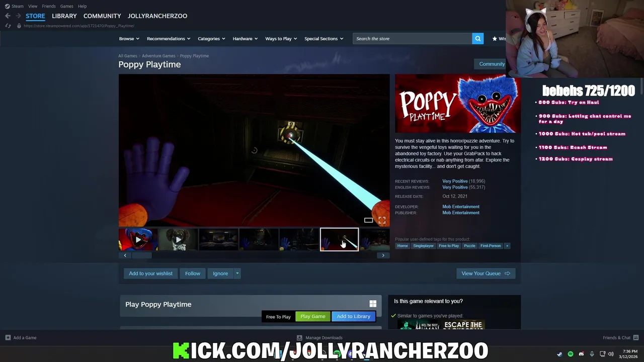Screen dimensions: 644x362
Task: Click the plus icon to add a tag
Action: click(x=507, y=246)
